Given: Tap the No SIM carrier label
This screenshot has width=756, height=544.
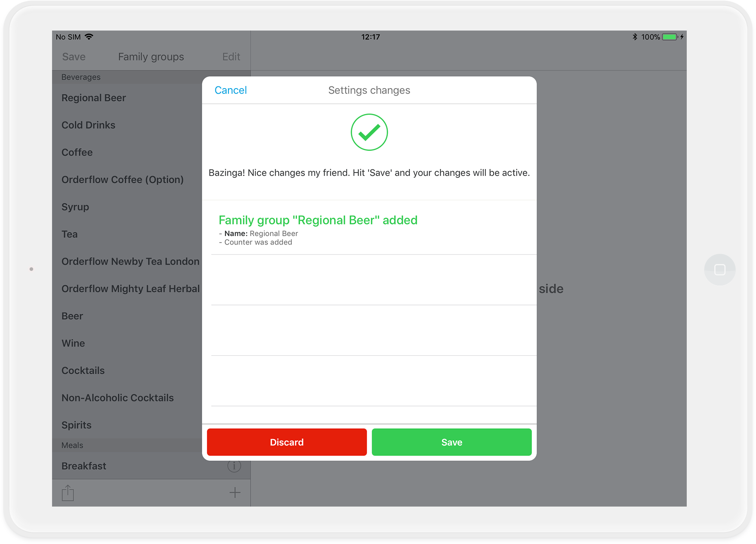Looking at the screenshot, I should click(x=68, y=37).
